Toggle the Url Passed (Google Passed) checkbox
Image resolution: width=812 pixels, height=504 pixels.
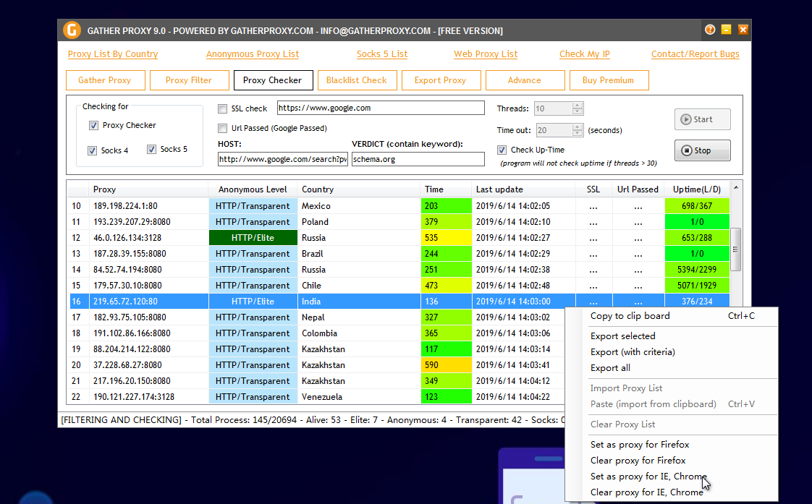point(223,128)
